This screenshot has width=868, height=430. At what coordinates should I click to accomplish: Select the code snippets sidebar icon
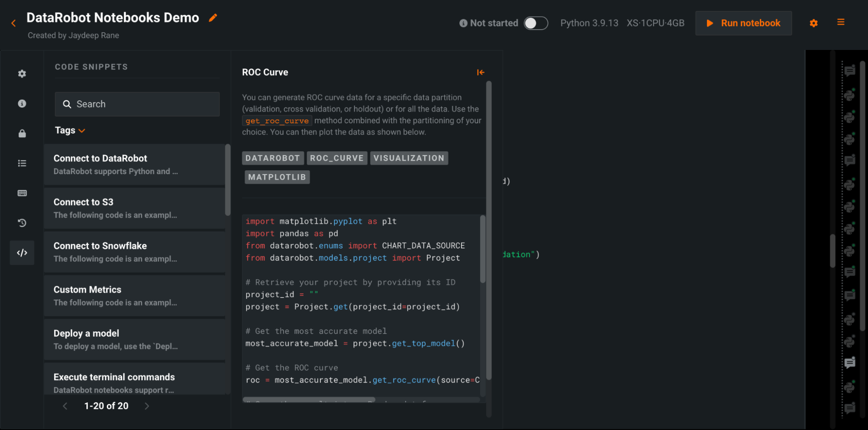click(x=22, y=253)
